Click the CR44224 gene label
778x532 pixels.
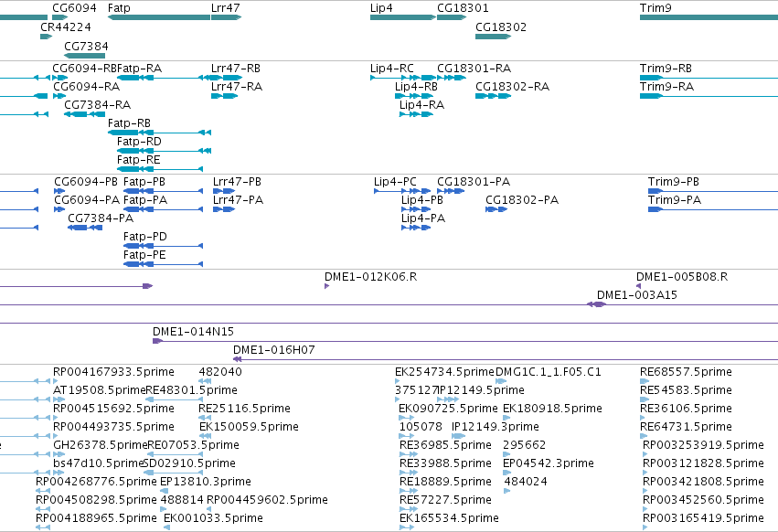tap(66, 27)
